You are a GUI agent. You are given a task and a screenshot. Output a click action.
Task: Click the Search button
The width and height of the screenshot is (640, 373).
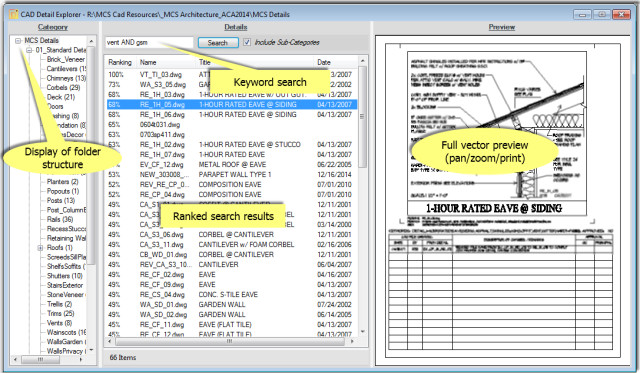(218, 42)
